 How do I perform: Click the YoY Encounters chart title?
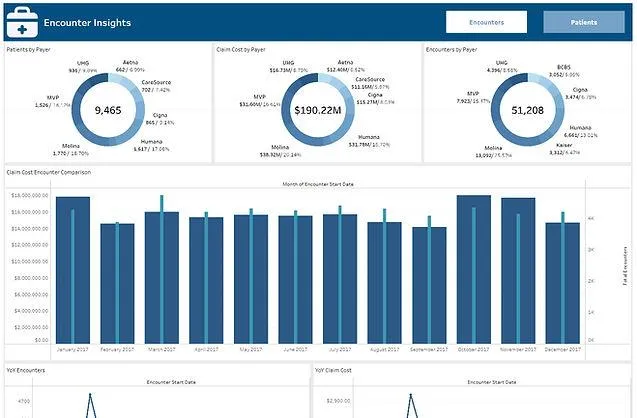click(26, 370)
